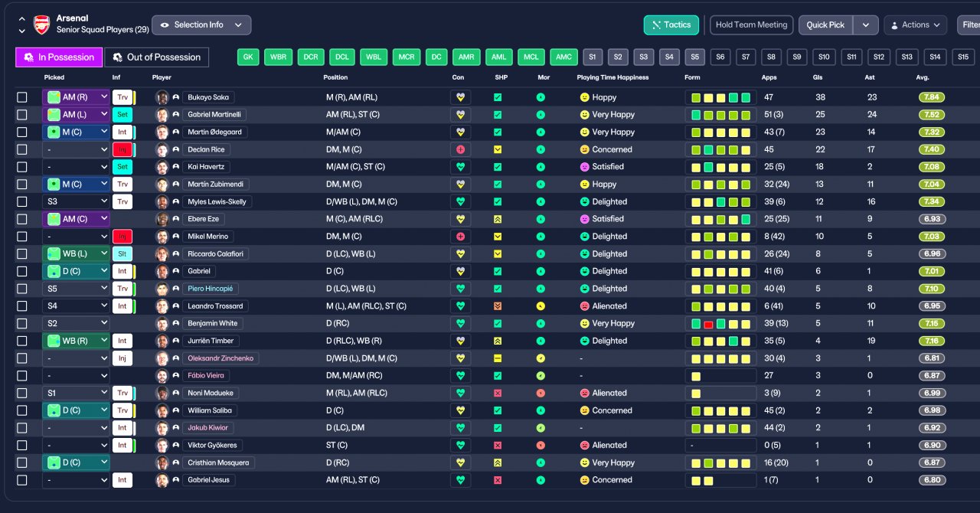The height and width of the screenshot is (513, 980).
Task: Click the red Inj badge on Declan Rice's row
Action: point(122,149)
